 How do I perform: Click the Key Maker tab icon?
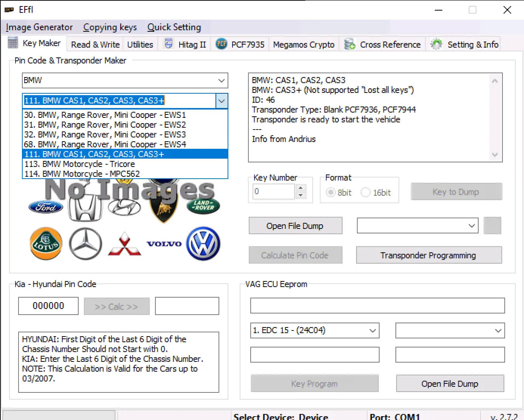coord(13,43)
